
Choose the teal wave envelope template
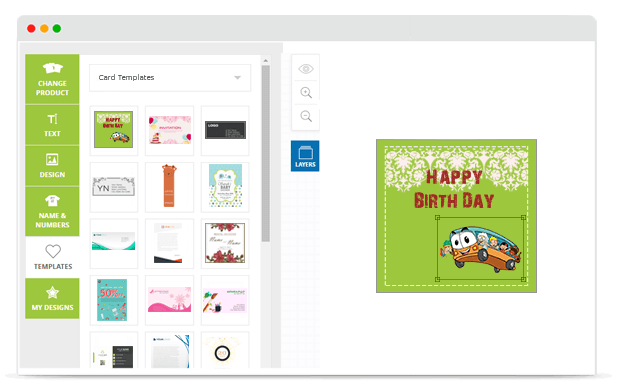coord(114,243)
